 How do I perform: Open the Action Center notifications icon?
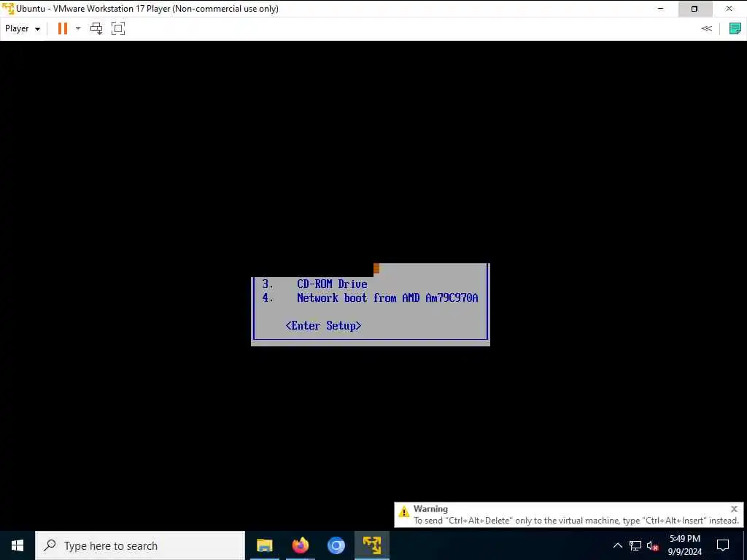(723, 545)
